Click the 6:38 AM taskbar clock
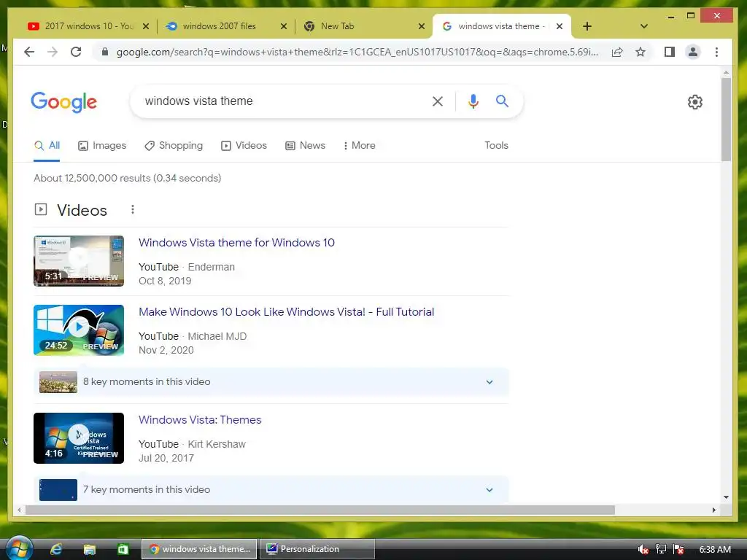The width and height of the screenshot is (747, 560). click(x=715, y=549)
